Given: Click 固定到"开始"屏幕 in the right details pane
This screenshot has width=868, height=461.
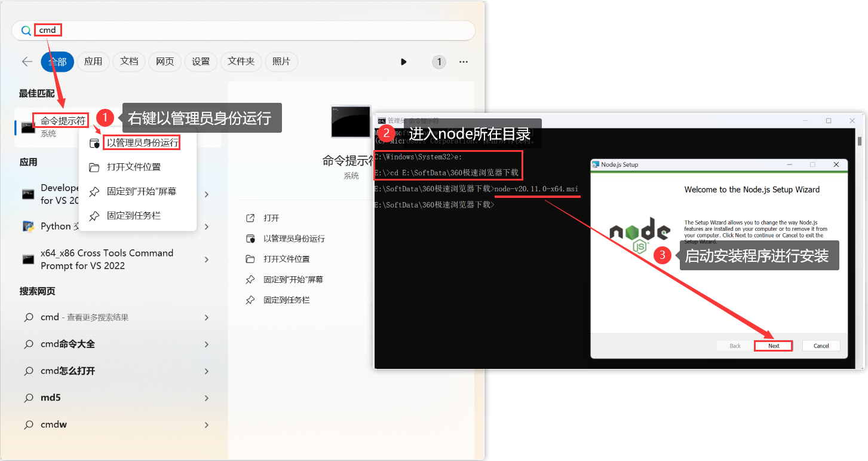Looking at the screenshot, I should [x=293, y=279].
